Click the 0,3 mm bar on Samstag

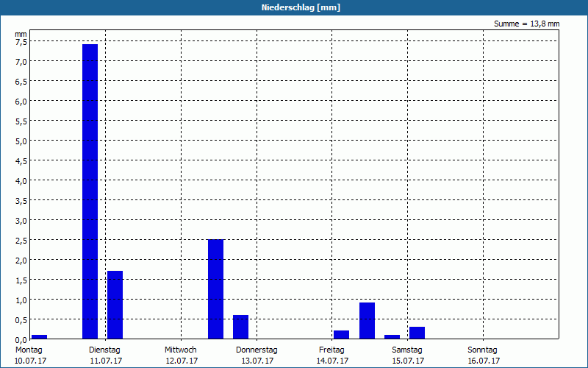417,333
